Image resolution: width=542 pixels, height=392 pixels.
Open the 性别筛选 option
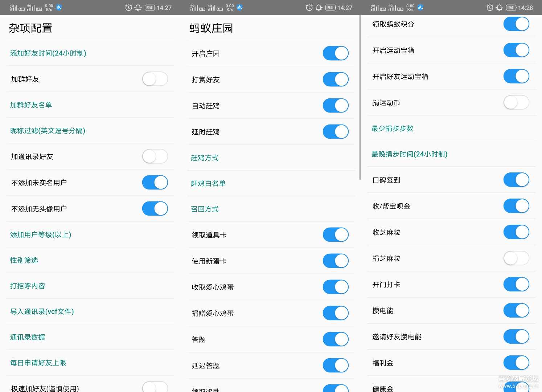click(x=24, y=260)
